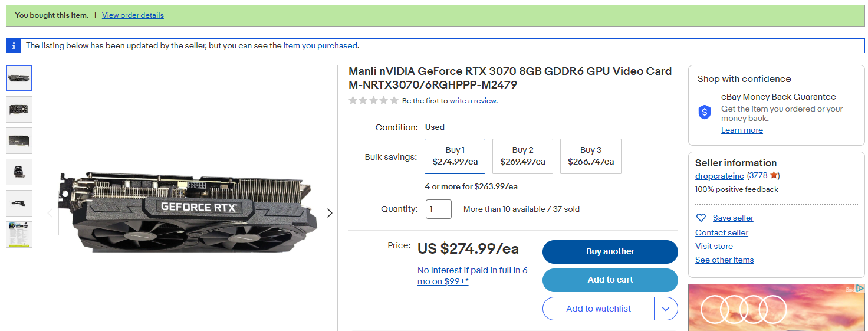The width and height of the screenshot is (868, 331).
Task: Click the star rating icons under title
Action: point(373,101)
